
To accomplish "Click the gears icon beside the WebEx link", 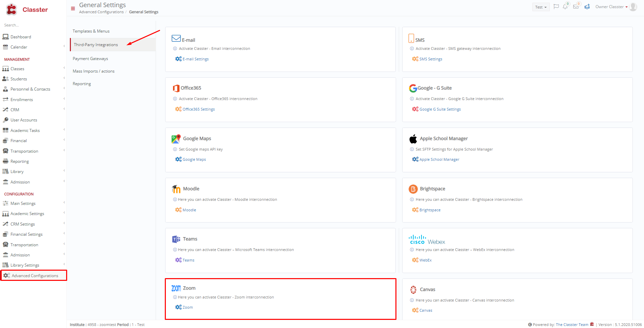I will [415, 260].
